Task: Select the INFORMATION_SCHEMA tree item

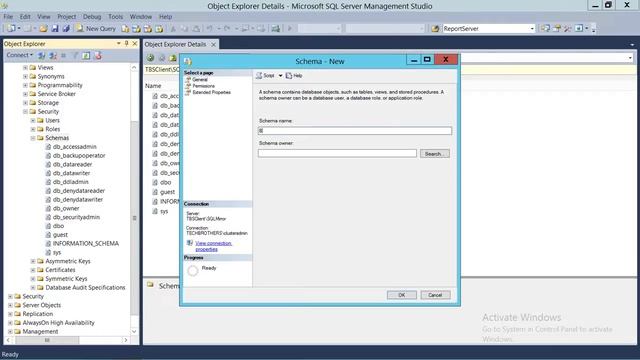Action: pos(86,243)
